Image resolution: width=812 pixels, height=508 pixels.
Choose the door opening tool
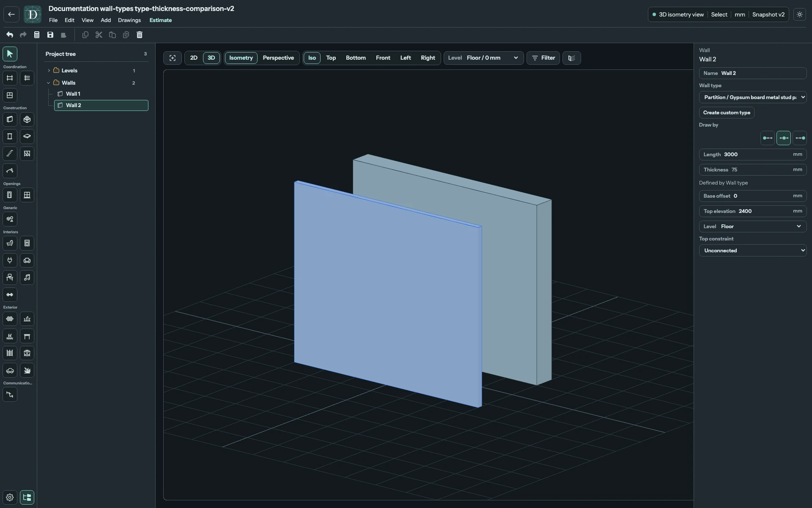[x=10, y=195]
